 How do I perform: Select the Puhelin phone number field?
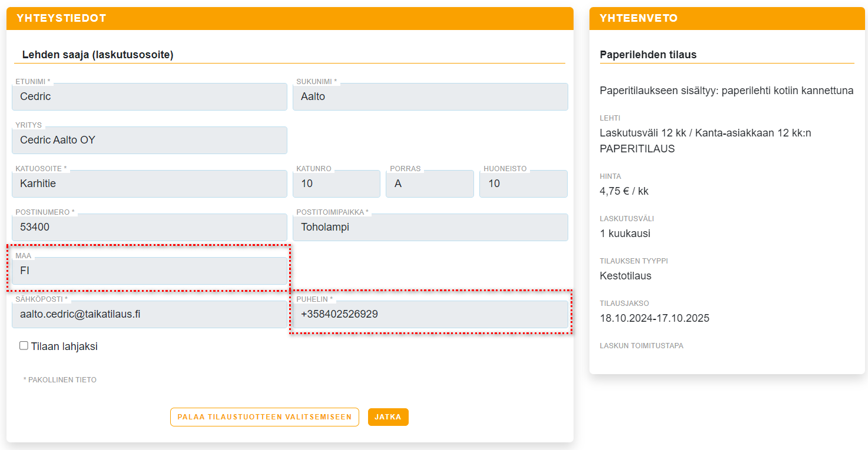tap(430, 314)
